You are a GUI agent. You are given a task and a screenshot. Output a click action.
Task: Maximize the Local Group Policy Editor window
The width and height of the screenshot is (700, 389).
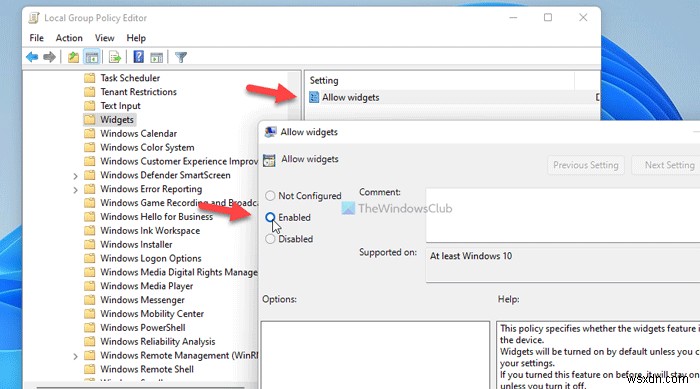pyautogui.click(x=548, y=17)
